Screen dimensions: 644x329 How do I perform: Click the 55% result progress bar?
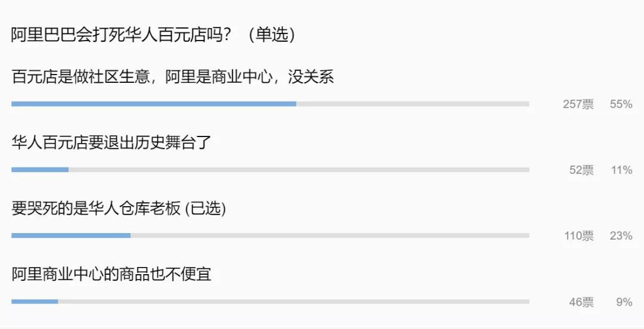tap(270, 104)
